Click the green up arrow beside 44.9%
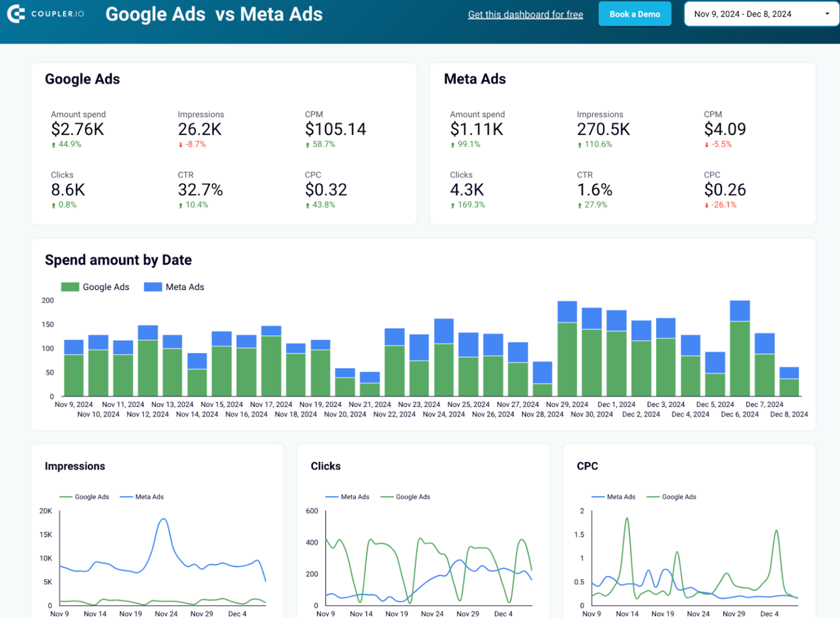This screenshot has height=618, width=840. coord(54,144)
